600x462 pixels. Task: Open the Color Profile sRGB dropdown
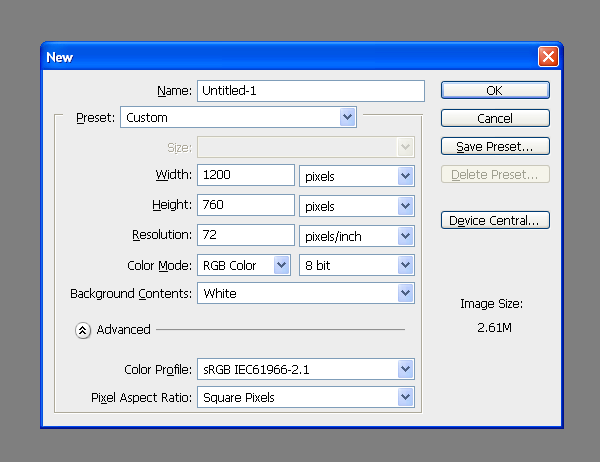tap(306, 369)
